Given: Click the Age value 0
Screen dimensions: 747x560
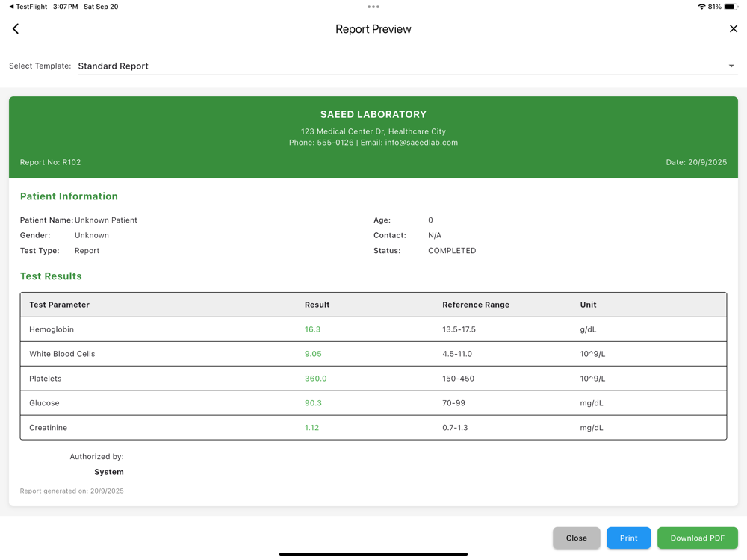Looking at the screenshot, I should 430,220.
